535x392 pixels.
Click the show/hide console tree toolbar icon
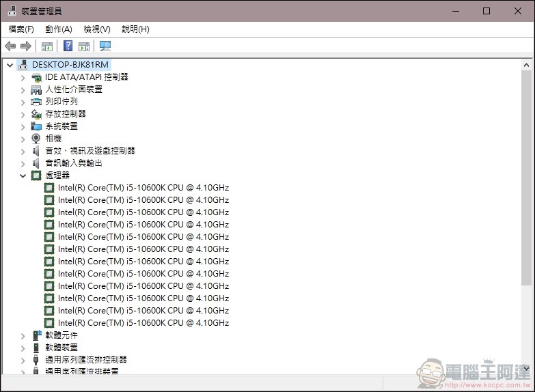46,46
